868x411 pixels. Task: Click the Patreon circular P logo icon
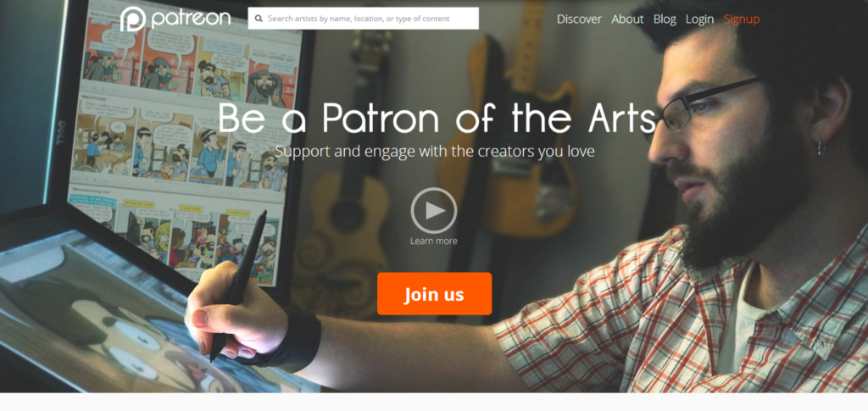[x=133, y=19]
